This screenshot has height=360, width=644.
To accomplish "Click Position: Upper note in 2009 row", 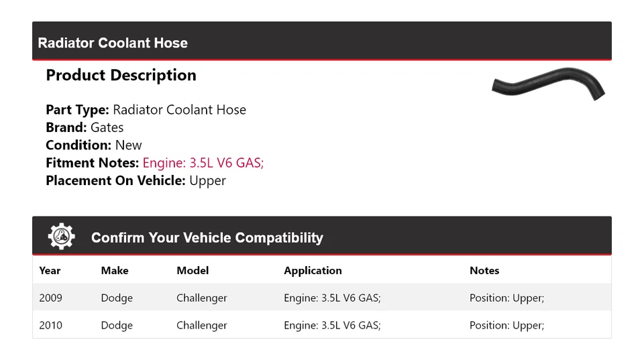I will click(x=506, y=298).
